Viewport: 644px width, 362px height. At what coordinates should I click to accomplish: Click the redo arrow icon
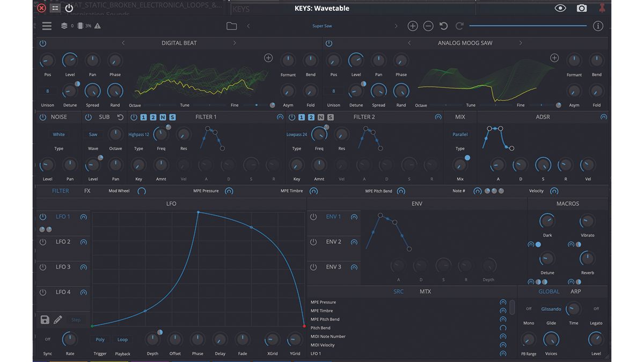(459, 25)
